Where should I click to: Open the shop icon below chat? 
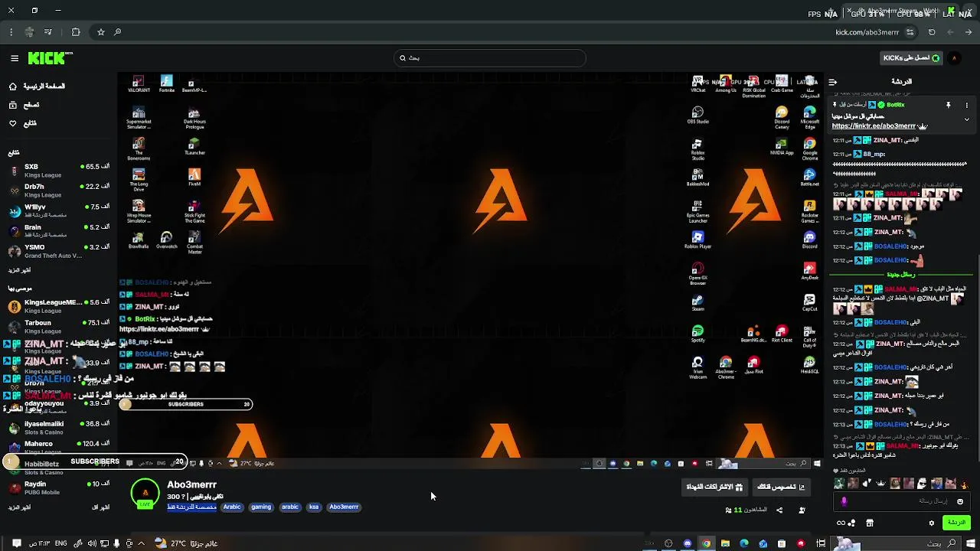[870, 523]
